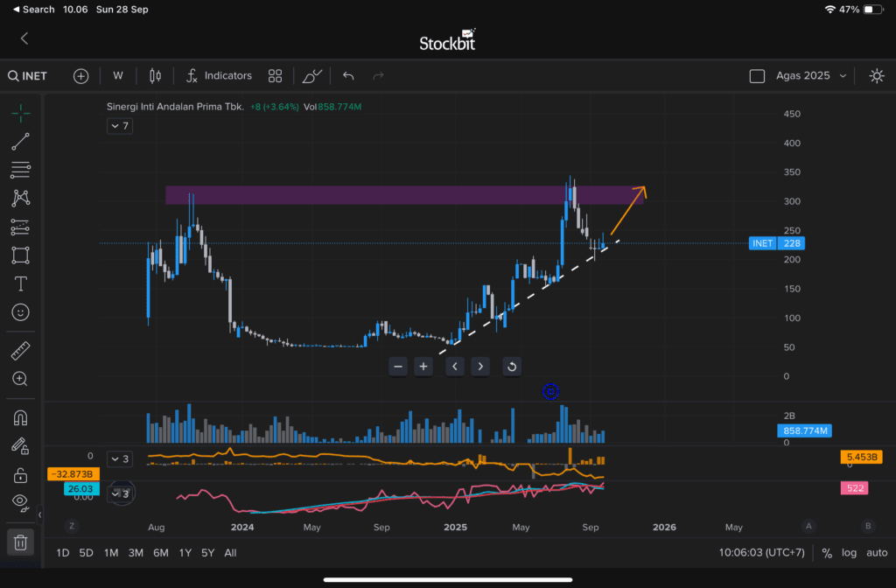The image size is (896, 588).
Task: Select the 6M range tab
Action: point(161,553)
